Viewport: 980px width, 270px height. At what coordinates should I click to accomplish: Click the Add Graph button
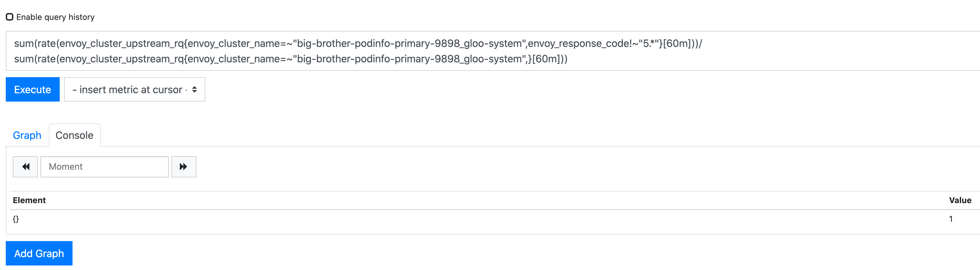click(x=39, y=253)
